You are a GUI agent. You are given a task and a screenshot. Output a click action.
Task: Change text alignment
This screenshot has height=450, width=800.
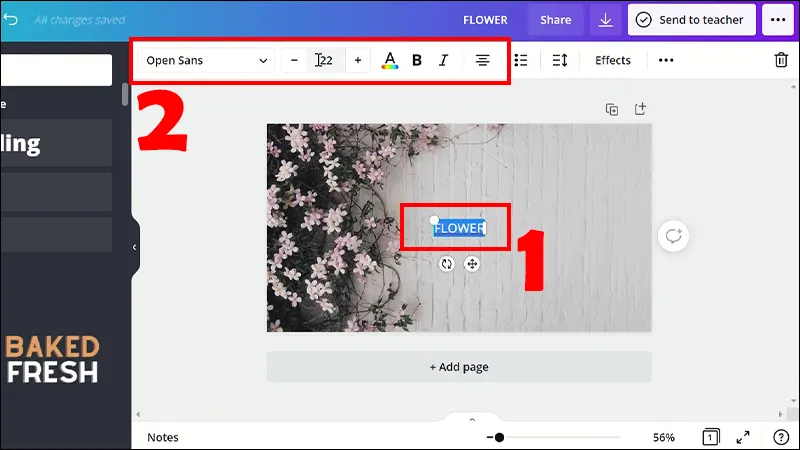coord(482,60)
